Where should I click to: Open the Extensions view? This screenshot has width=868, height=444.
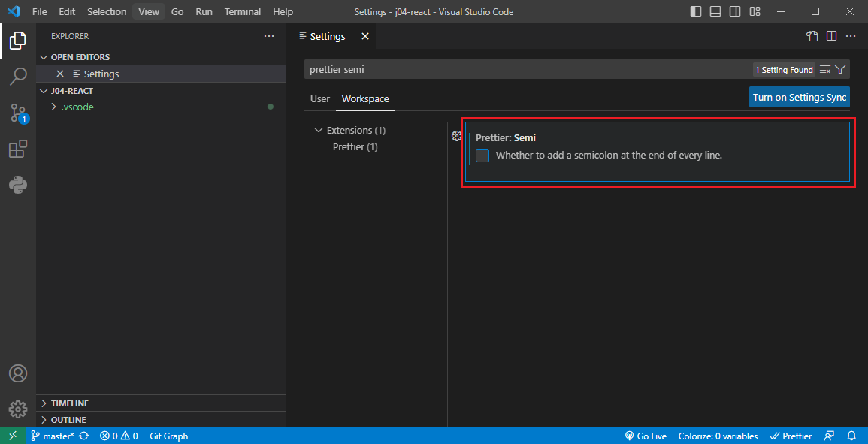18,149
